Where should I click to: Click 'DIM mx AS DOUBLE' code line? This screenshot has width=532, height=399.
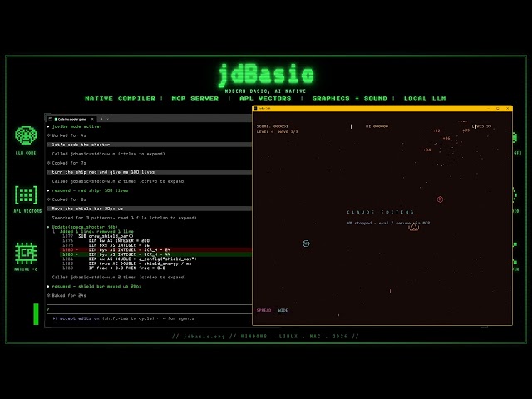point(142,259)
